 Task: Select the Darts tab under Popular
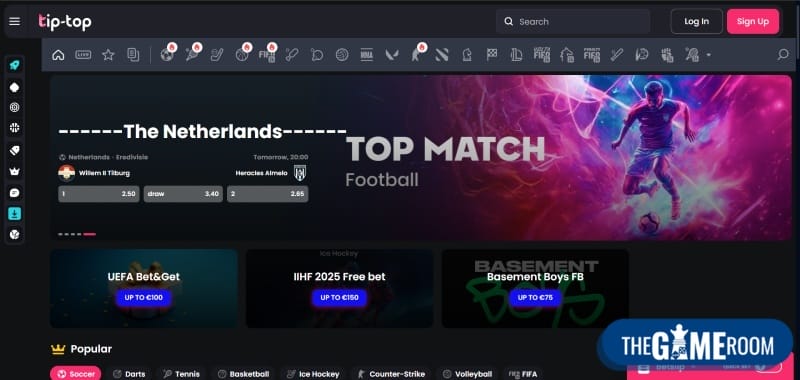[x=129, y=374]
